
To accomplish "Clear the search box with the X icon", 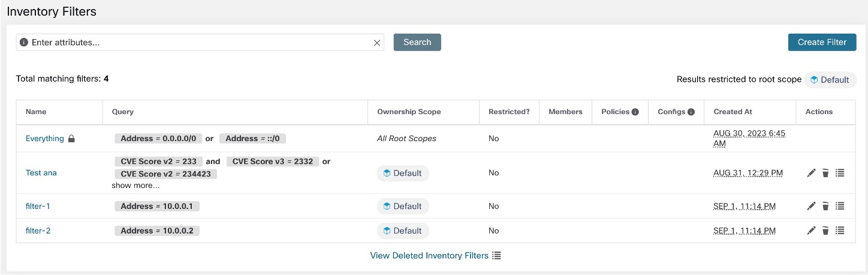I will [377, 43].
